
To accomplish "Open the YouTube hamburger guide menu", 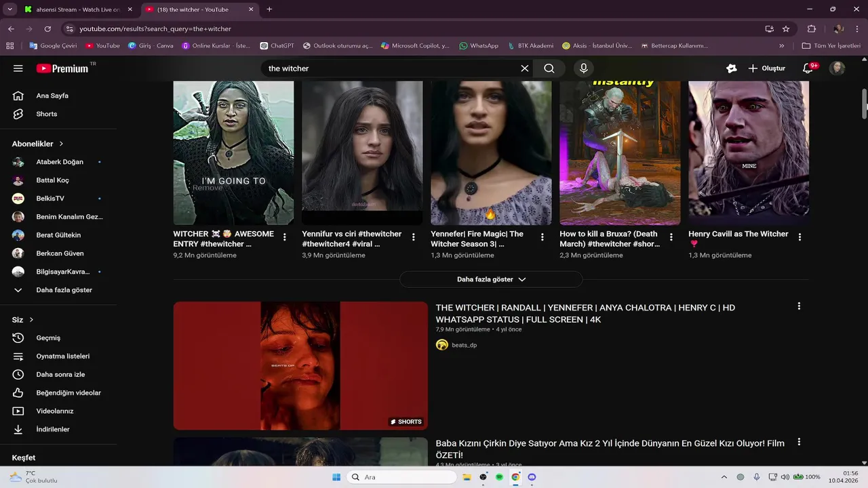I will 18,68.
